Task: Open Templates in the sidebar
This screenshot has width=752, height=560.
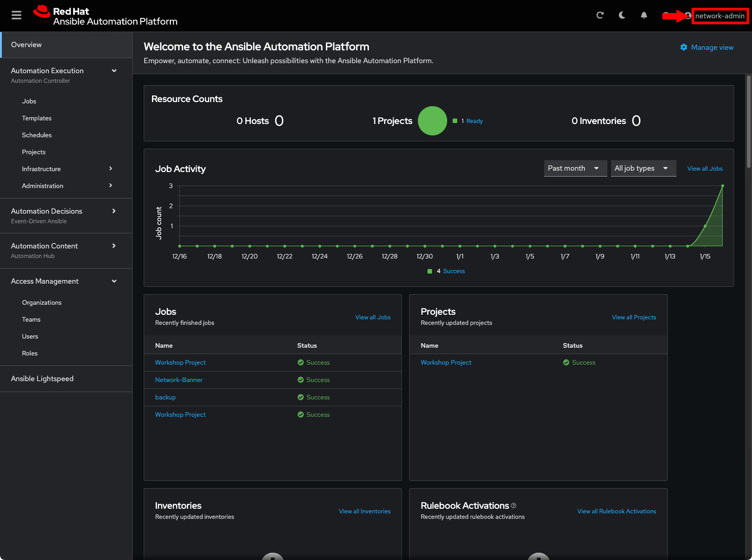Action: pos(37,118)
